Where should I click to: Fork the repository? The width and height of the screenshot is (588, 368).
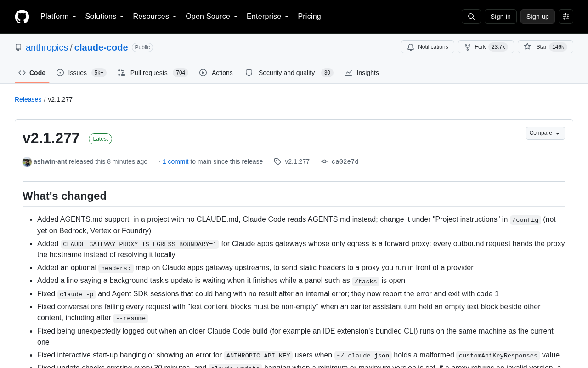coord(486,47)
